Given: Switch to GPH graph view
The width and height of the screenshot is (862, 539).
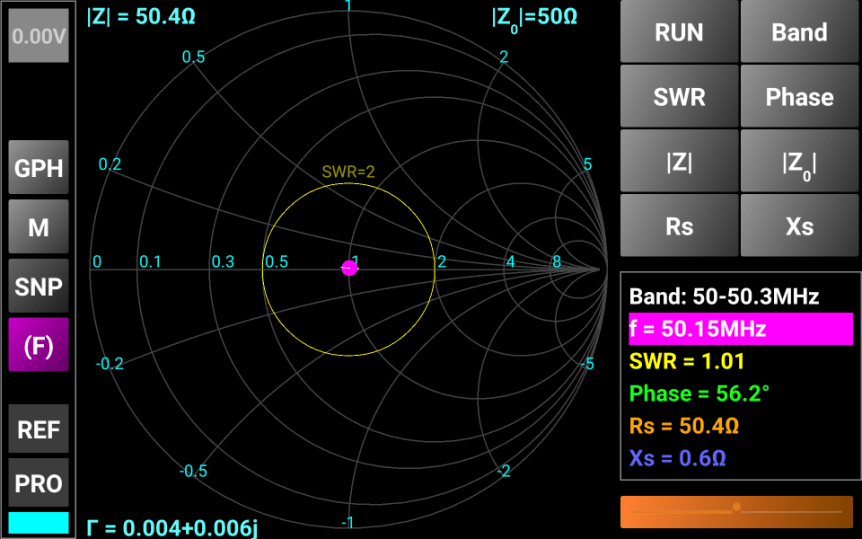Looking at the screenshot, I should point(39,168).
